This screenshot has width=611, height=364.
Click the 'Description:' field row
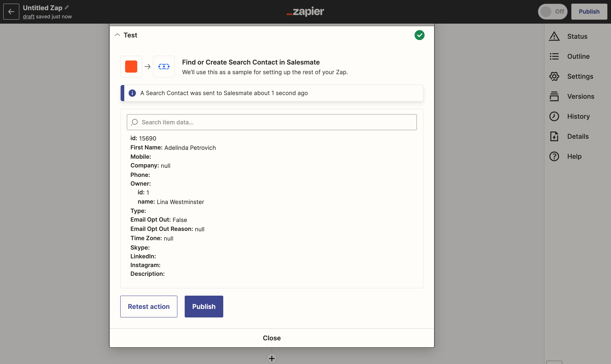click(x=147, y=274)
